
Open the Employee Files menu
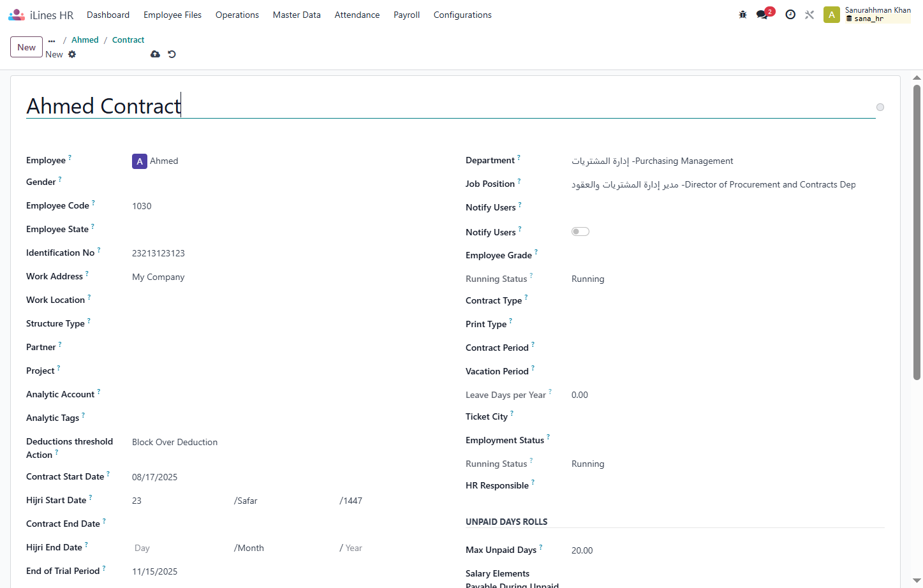tap(172, 15)
